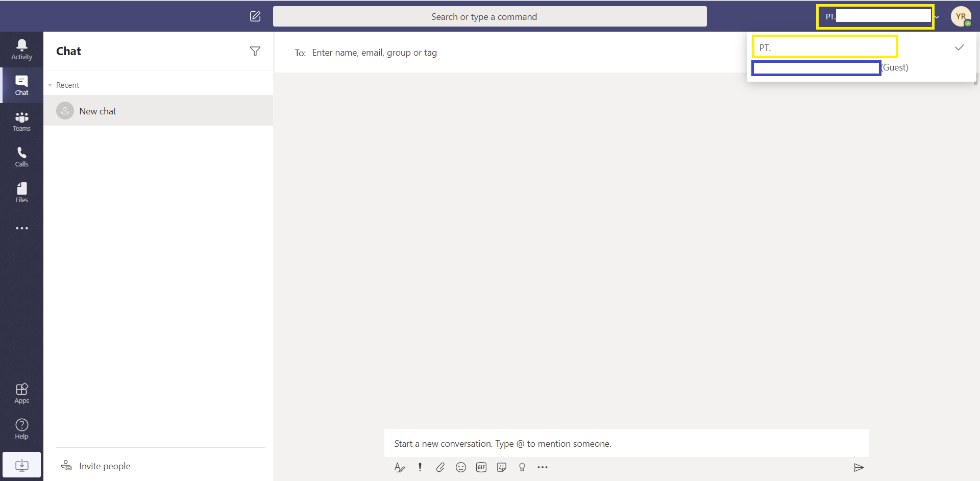Open the Help menu

click(x=21, y=429)
